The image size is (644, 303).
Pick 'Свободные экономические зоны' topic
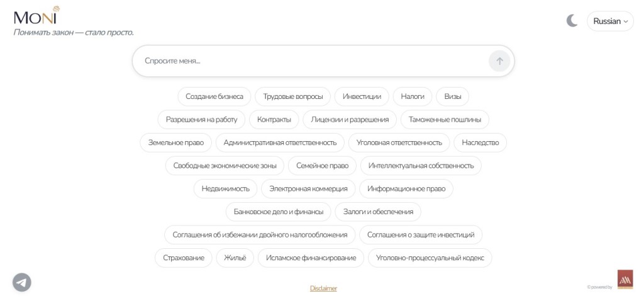tap(225, 166)
